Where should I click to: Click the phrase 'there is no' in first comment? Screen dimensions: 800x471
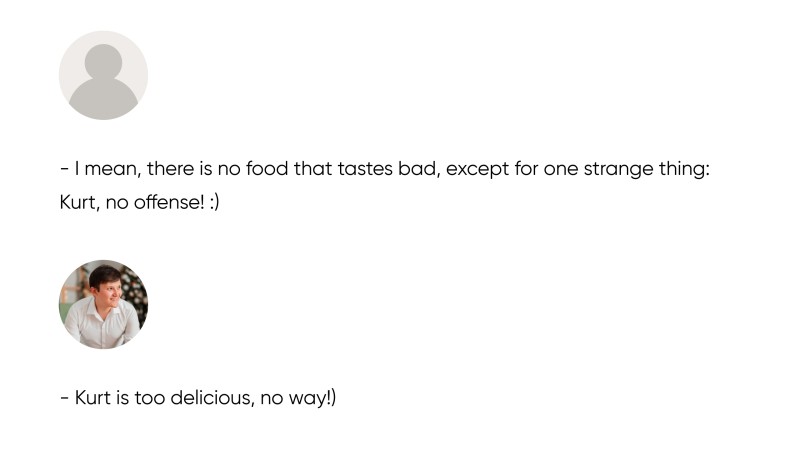[193, 168]
